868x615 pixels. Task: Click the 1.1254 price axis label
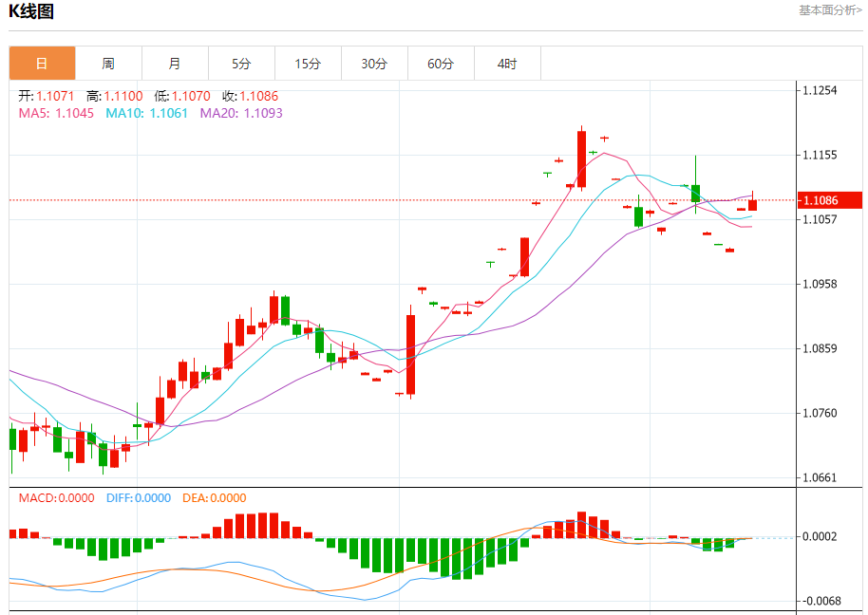tap(820, 90)
